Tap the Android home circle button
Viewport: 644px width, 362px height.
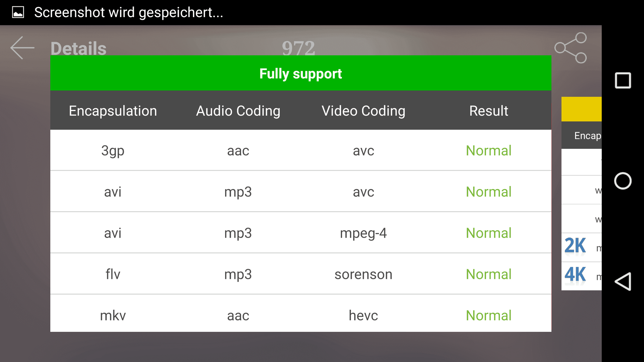click(623, 181)
